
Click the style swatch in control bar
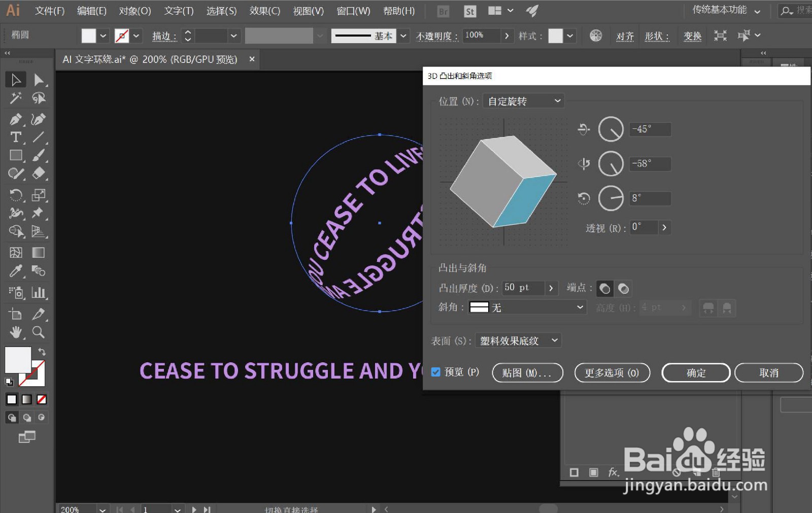pyautogui.click(x=555, y=36)
